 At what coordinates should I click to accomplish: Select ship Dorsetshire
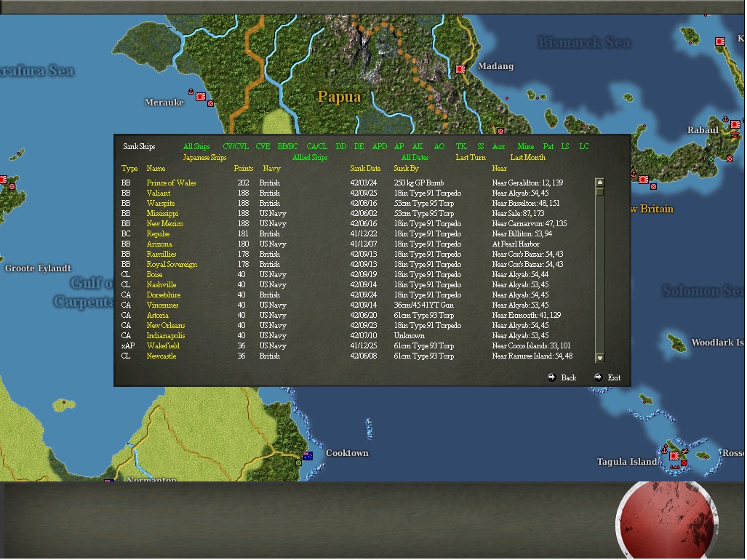(164, 295)
